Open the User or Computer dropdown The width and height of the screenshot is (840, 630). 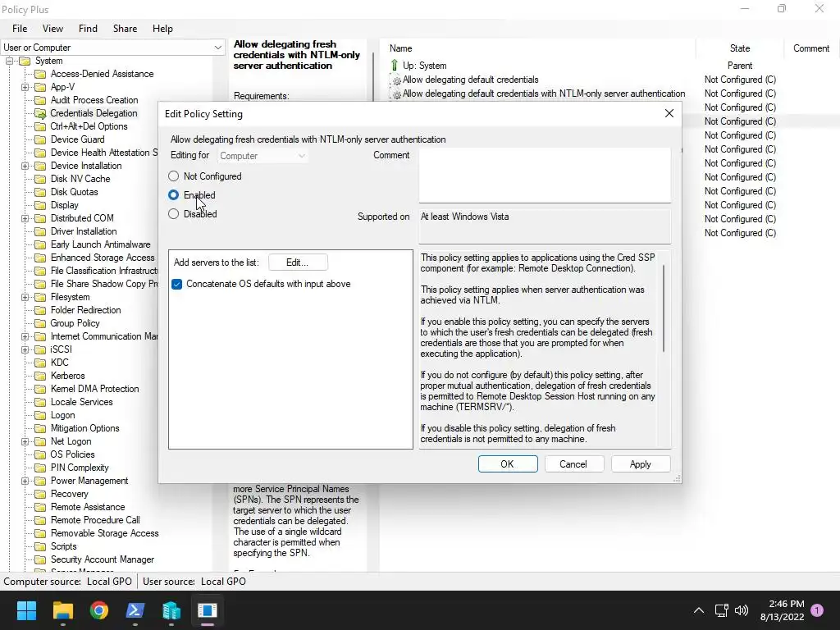tap(112, 47)
